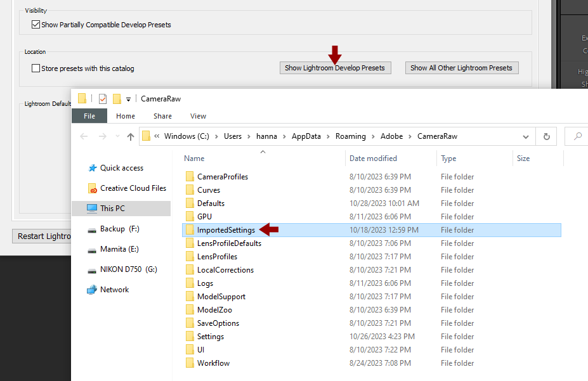The width and height of the screenshot is (588, 381).
Task: Open Creative Cloud Files in sidebar
Action: 133,188
